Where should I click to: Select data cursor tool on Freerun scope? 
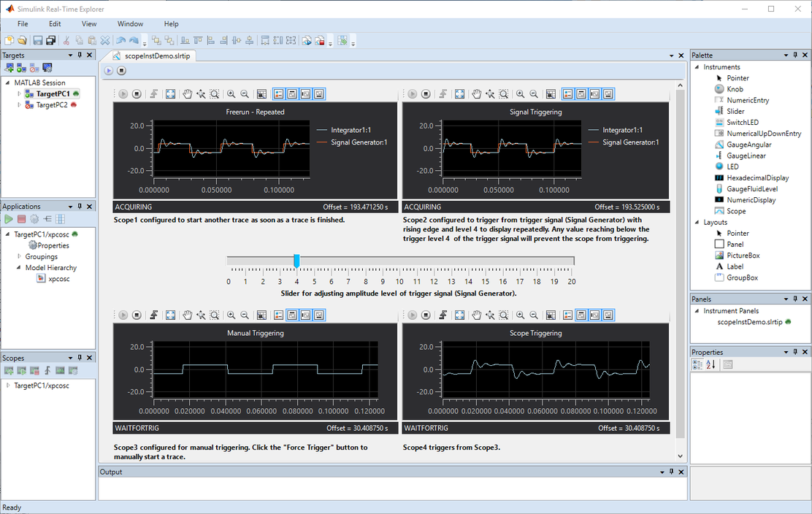tap(201, 93)
